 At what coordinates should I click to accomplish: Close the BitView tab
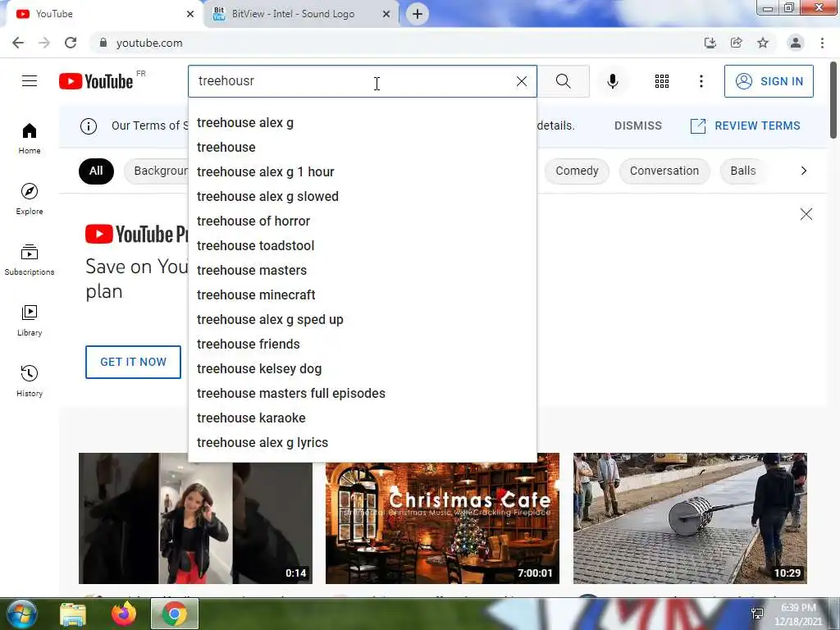(386, 14)
